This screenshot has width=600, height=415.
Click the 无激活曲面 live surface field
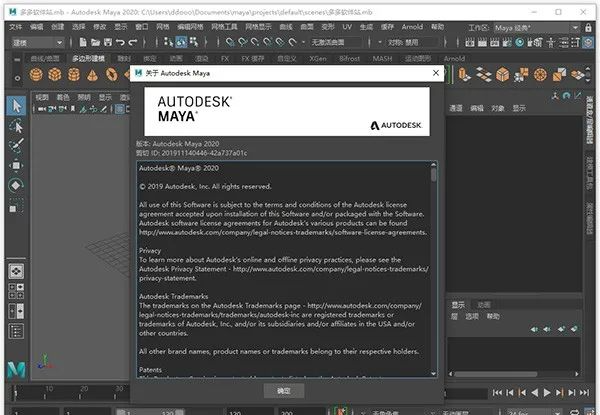coord(336,42)
